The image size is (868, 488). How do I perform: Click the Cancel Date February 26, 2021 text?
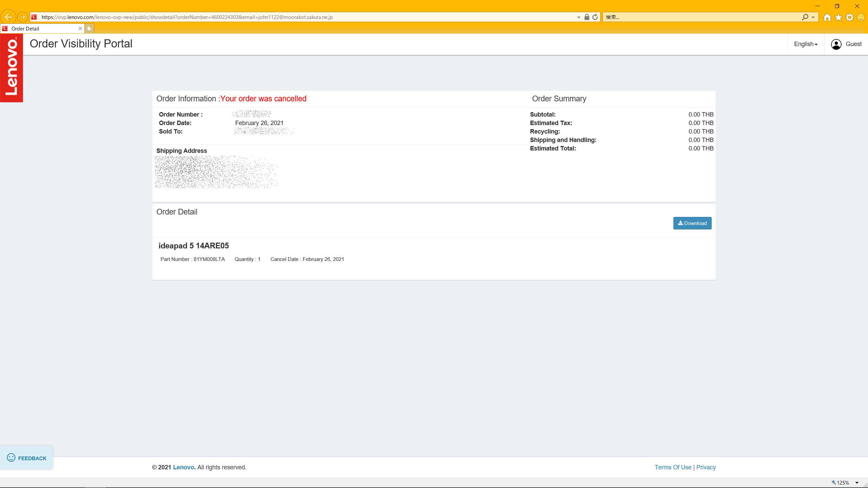pyautogui.click(x=307, y=259)
